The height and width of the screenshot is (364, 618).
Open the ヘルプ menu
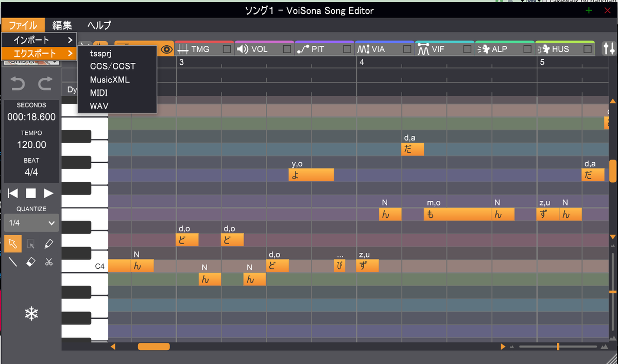click(x=99, y=25)
